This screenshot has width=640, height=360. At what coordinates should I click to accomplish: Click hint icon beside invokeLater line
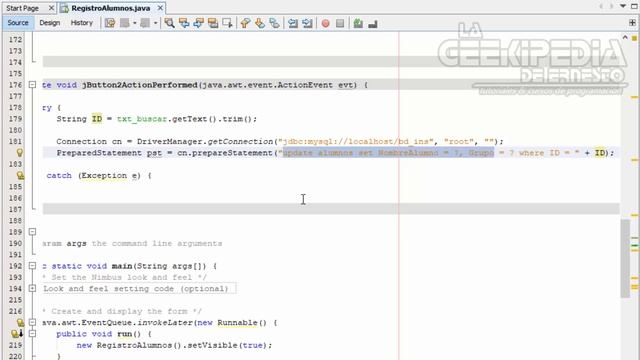[x=20, y=322]
